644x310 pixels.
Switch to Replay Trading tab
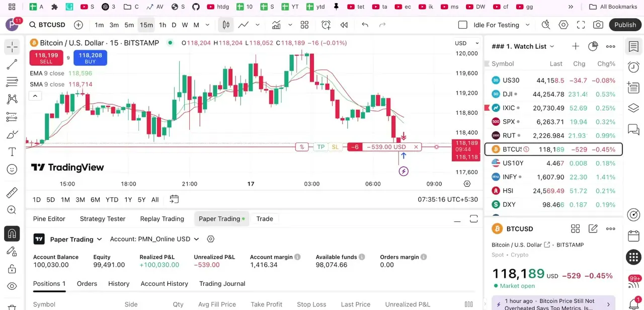point(162,218)
